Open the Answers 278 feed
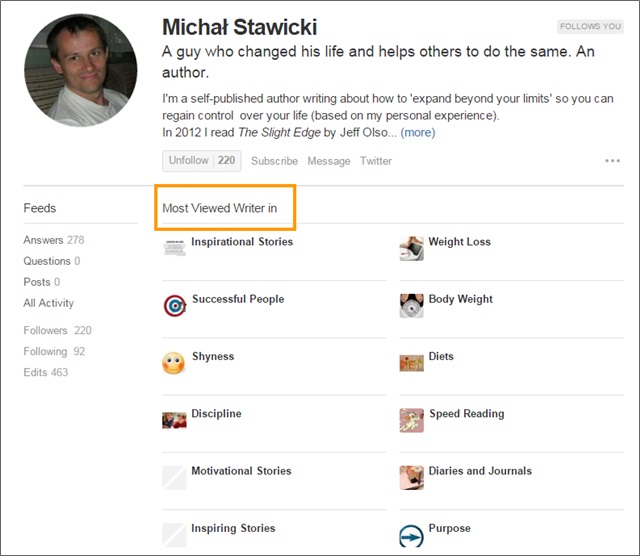 [x=54, y=240]
